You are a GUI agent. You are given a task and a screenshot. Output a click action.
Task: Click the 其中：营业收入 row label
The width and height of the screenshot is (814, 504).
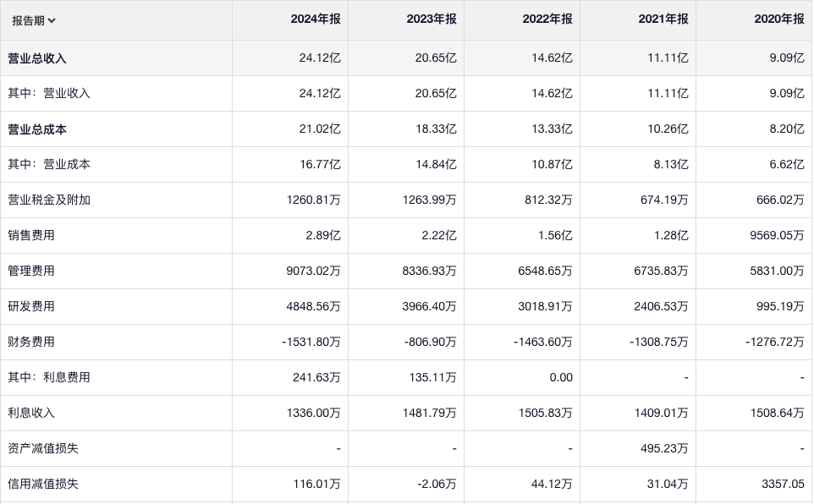[49, 94]
